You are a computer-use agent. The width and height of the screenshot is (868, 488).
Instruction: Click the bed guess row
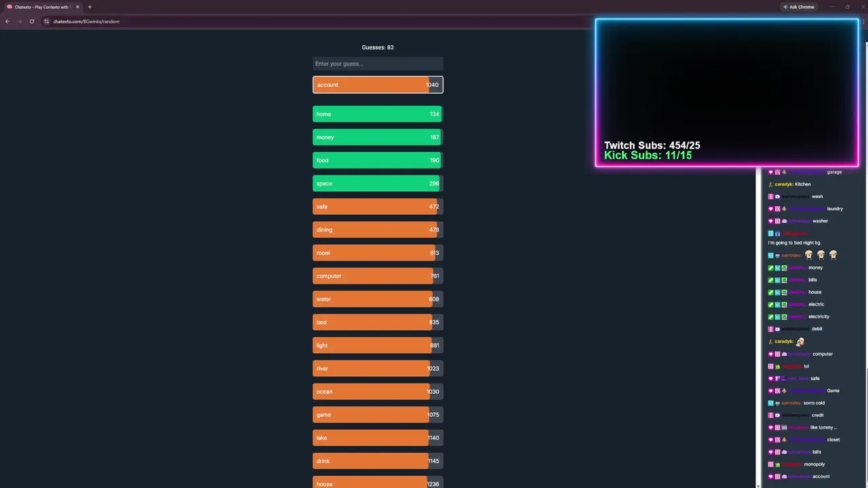coord(378,322)
